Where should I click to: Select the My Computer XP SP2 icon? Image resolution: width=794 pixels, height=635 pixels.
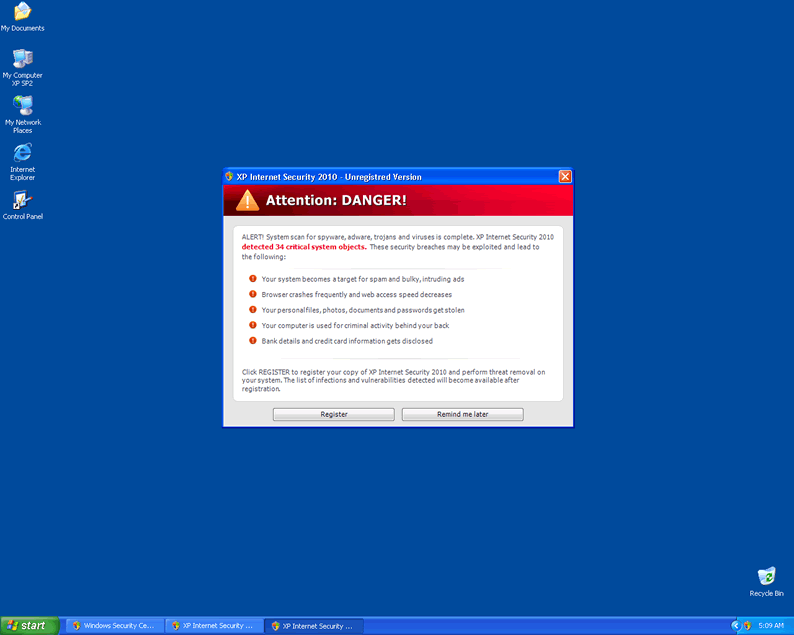pos(22,60)
